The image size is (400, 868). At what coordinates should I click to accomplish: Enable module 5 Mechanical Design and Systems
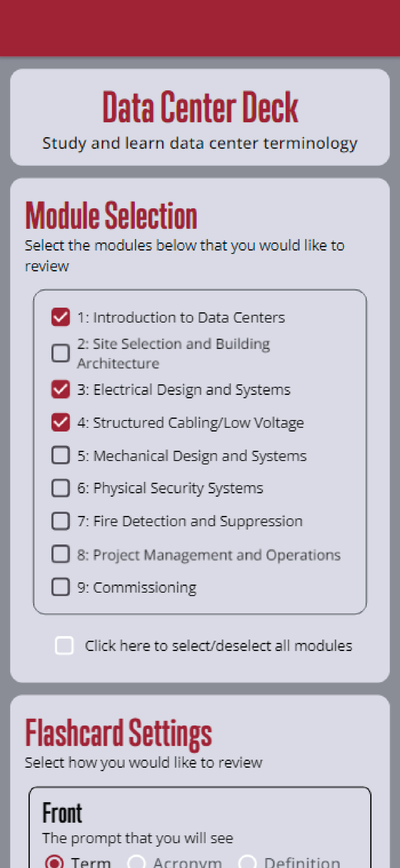coord(60,455)
